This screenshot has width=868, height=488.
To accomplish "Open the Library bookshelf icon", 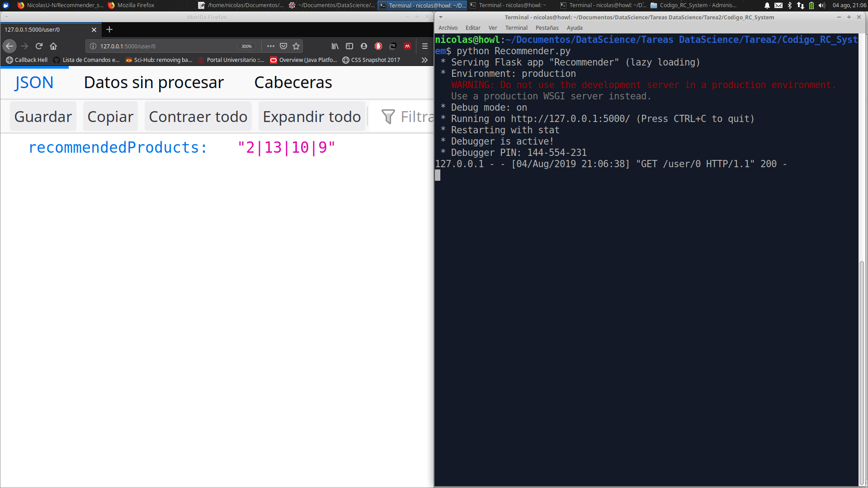I will click(x=335, y=46).
